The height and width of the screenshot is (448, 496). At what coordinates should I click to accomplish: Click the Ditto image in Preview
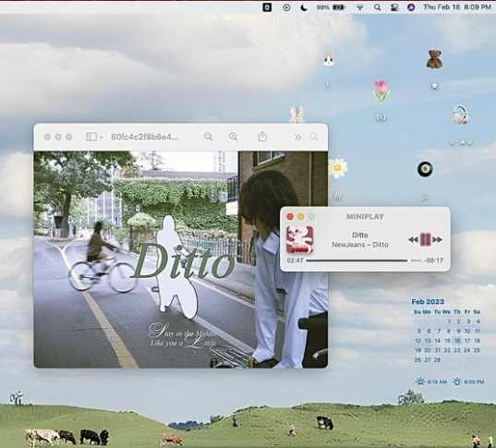pos(181,260)
